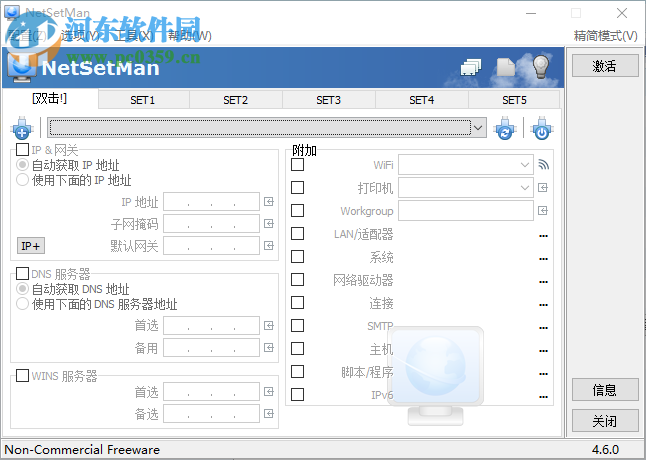Click the light bulb tips icon
Image resolution: width=646 pixels, height=460 pixels.
tap(541, 66)
